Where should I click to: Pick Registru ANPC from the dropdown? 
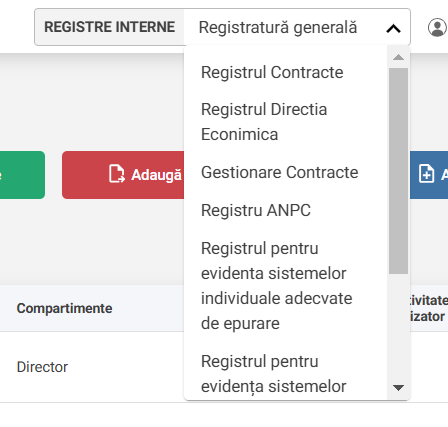(256, 210)
